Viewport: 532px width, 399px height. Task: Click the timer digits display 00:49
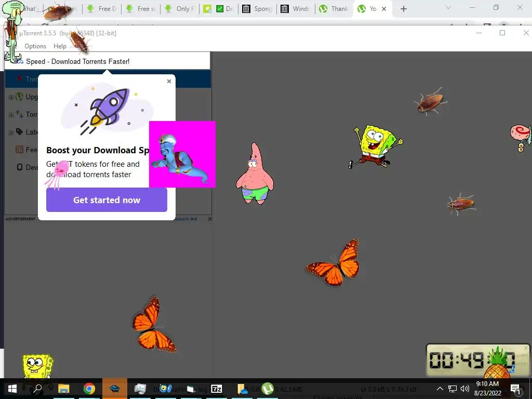click(x=472, y=361)
